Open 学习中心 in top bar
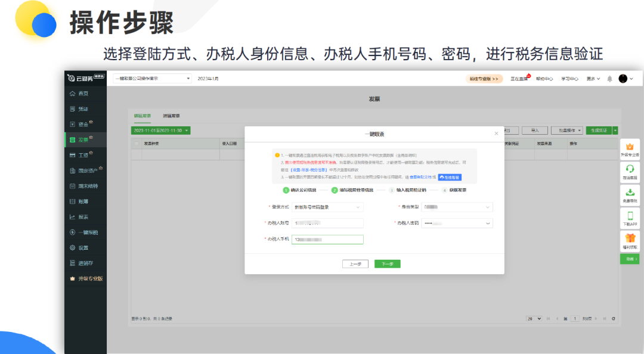644x354 pixels. (569, 79)
